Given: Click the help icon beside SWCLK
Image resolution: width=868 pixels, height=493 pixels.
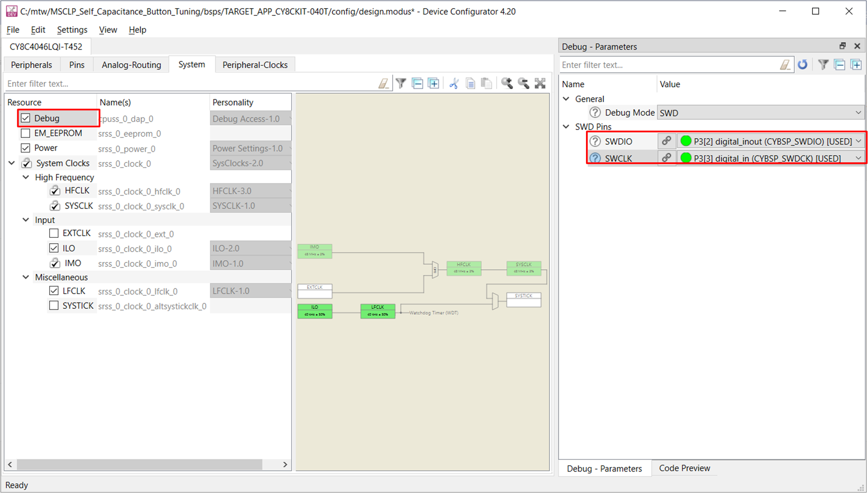Looking at the screenshot, I should tap(595, 158).
